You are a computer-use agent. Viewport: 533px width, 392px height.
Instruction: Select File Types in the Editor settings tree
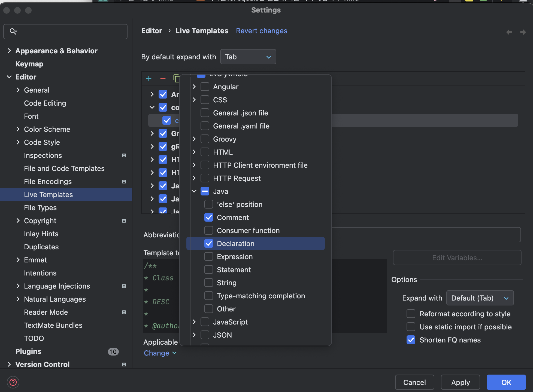(x=40, y=208)
